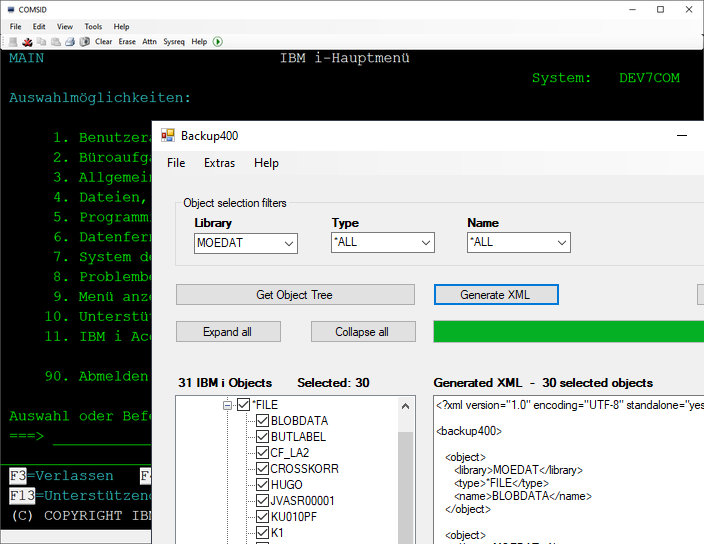
Task: Click the paste icon in COMSID toolbar
Action: (x=56, y=42)
